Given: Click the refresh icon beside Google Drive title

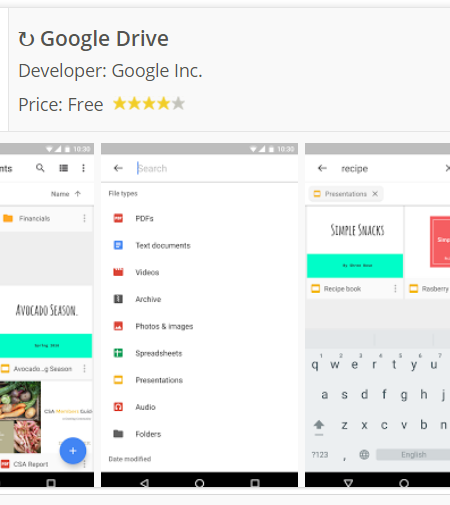Looking at the screenshot, I should point(26,39).
